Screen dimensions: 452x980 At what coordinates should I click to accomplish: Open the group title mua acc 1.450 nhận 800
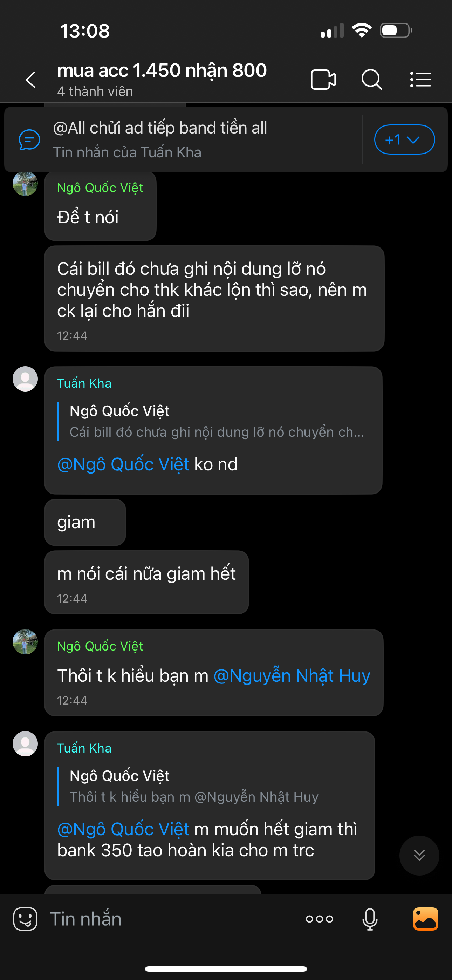click(x=162, y=71)
